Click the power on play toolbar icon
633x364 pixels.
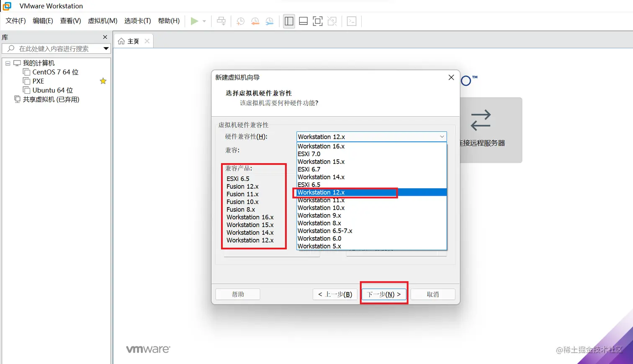click(194, 21)
